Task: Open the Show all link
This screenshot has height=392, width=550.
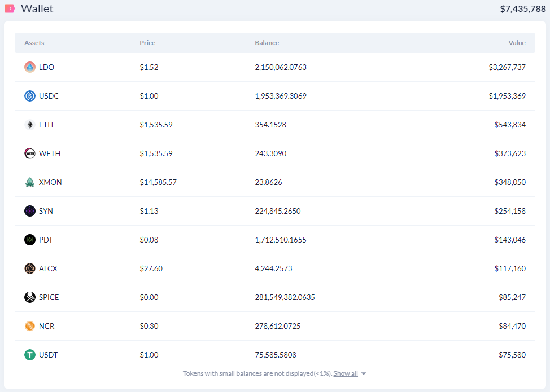Action: [346, 373]
